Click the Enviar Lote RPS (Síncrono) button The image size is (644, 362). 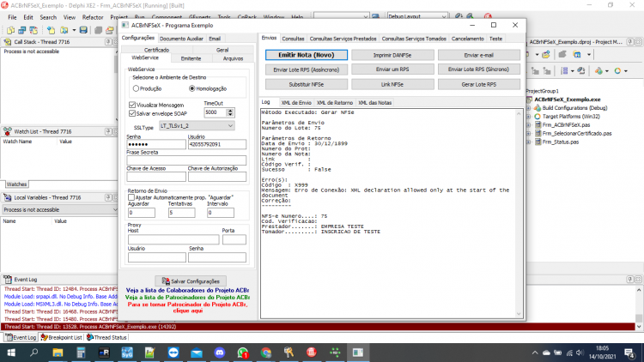479,69
